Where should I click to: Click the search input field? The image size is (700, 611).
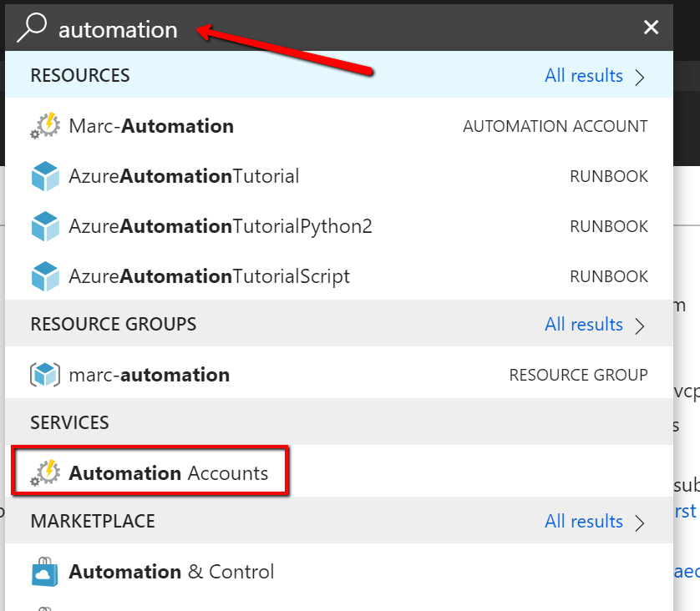point(251,27)
